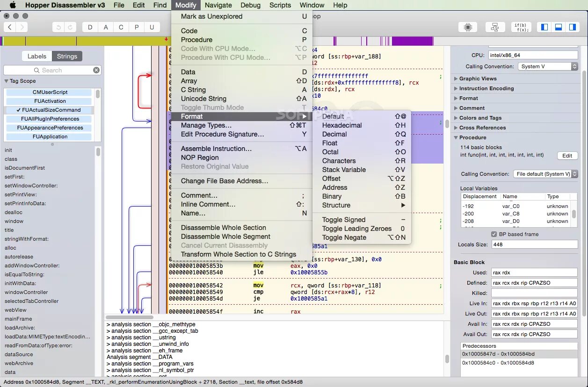Select the FUApplication tag

point(50,136)
